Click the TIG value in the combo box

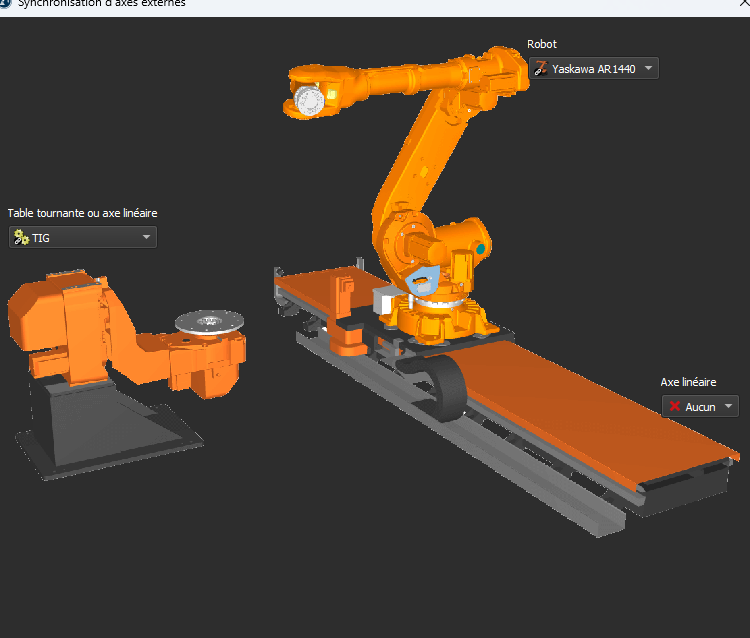pos(41,238)
